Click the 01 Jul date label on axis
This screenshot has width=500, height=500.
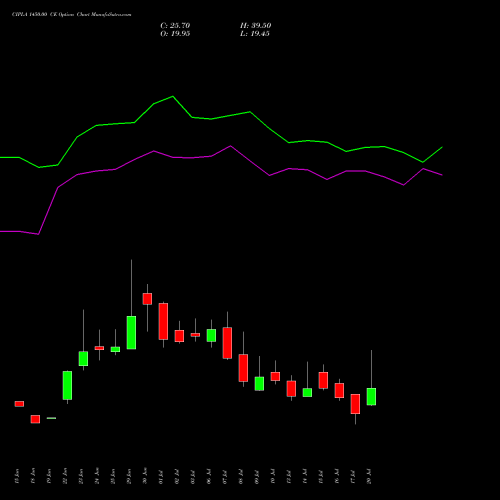(161, 477)
